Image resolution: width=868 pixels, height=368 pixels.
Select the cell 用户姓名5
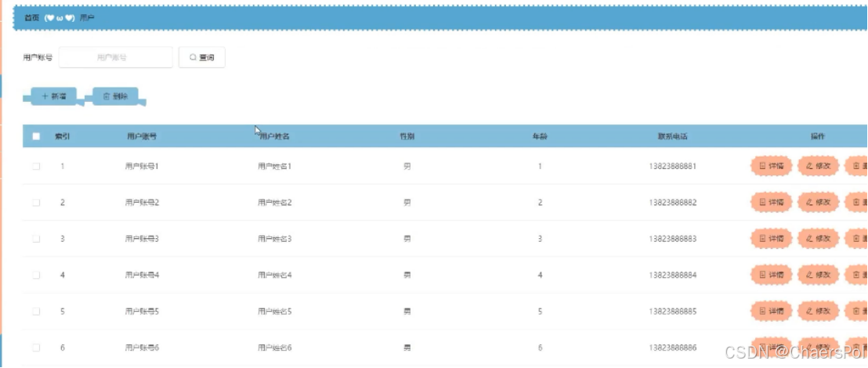[274, 312]
